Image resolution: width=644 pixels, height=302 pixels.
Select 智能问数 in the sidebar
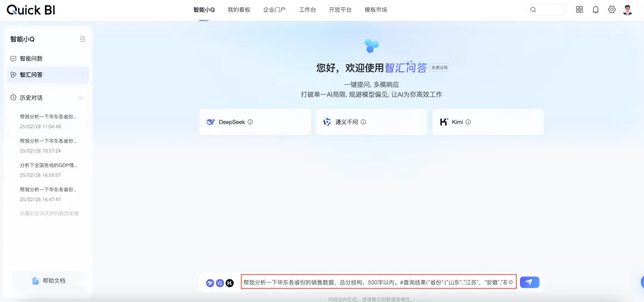coord(48,58)
